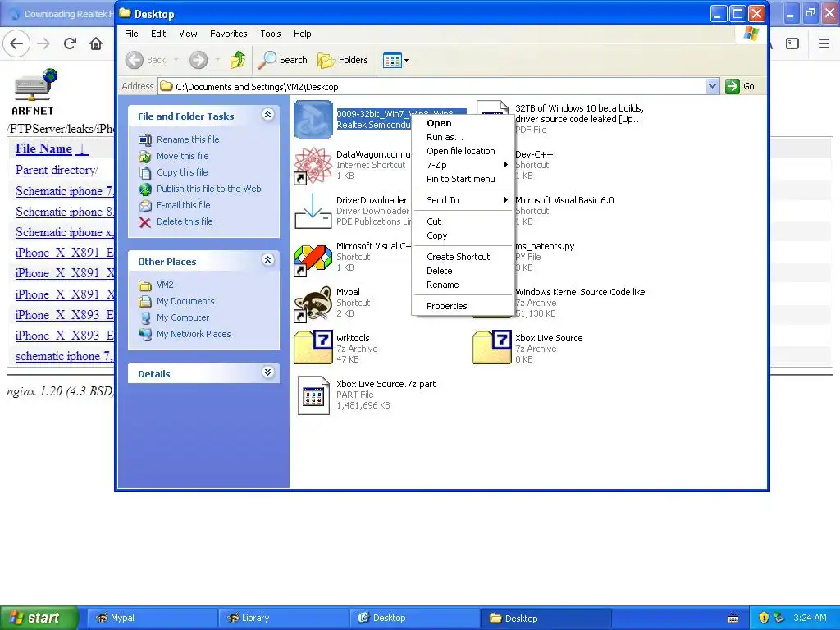Click the Parent directory/ link in browser
Viewport: 840px width, 630px height.
click(x=57, y=170)
